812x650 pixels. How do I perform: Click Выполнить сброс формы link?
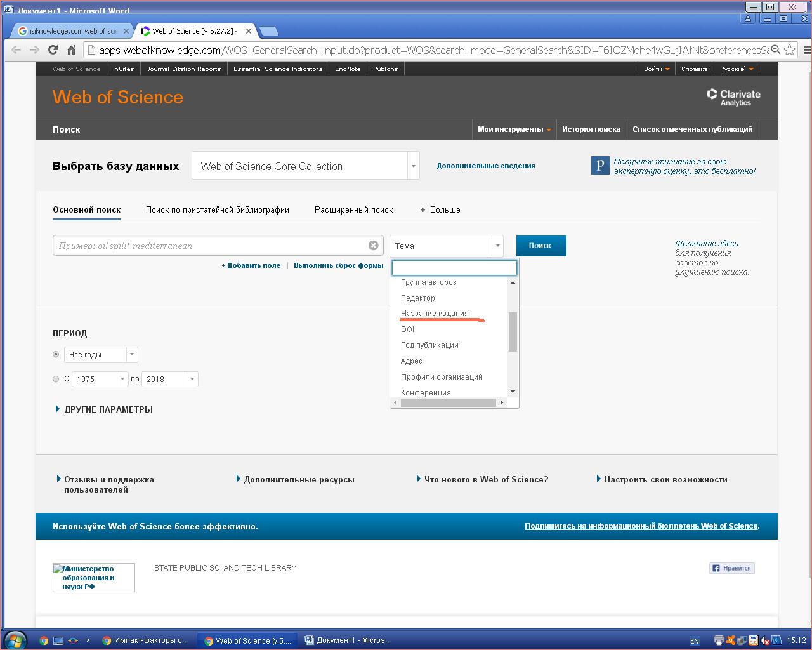pos(339,265)
